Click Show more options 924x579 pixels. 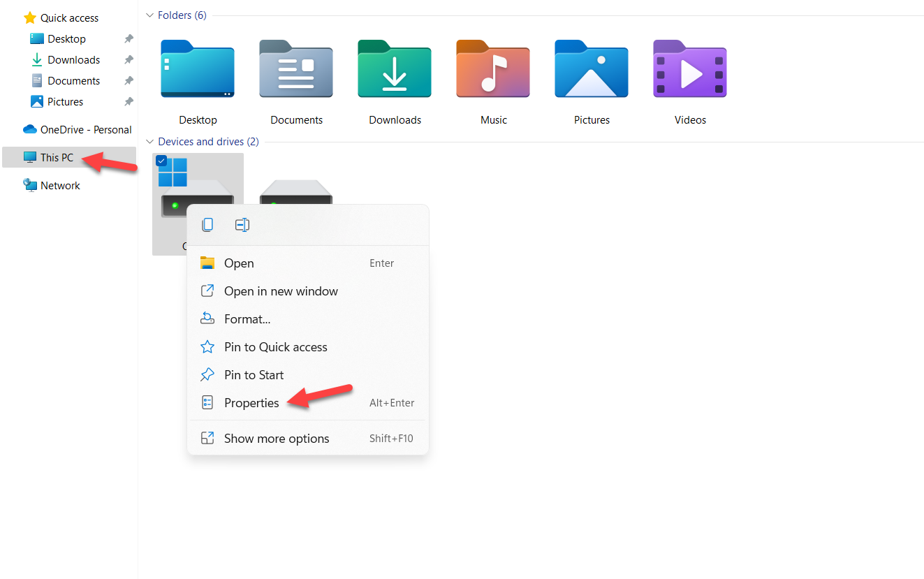click(277, 439)
